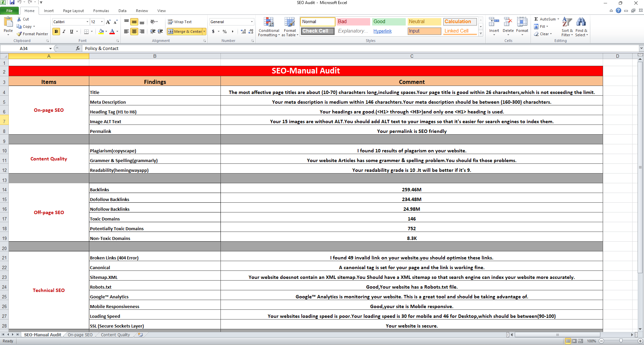644x345 pixels.
Task: Open Find & Select binoculars icon
Action: coord(581,27)
